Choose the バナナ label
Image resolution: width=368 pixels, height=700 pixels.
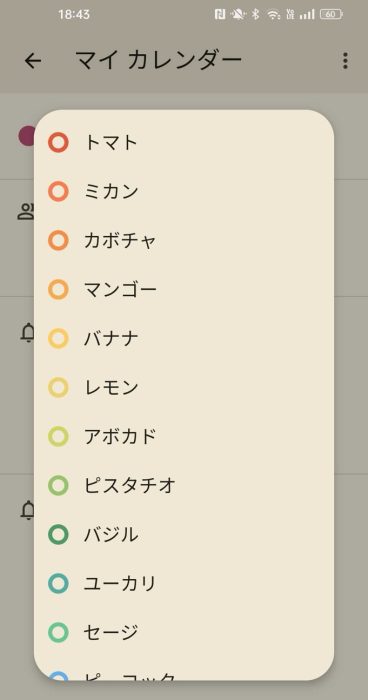[111, 338]
